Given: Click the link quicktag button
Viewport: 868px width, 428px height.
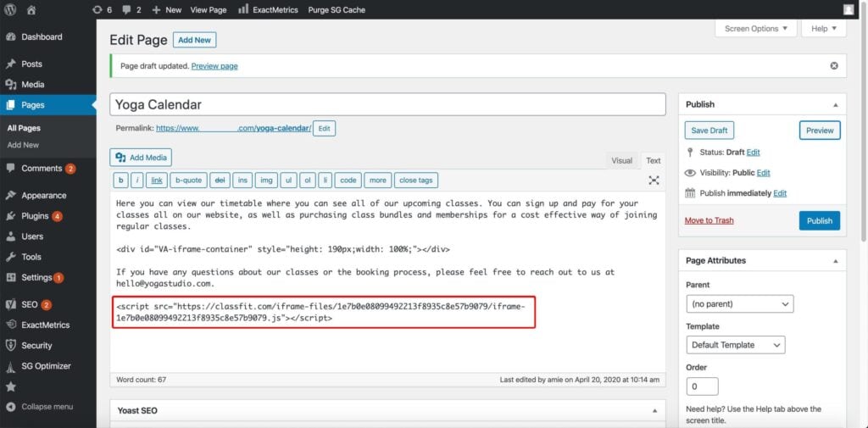Looking at the screenshot, I should 157,180.
